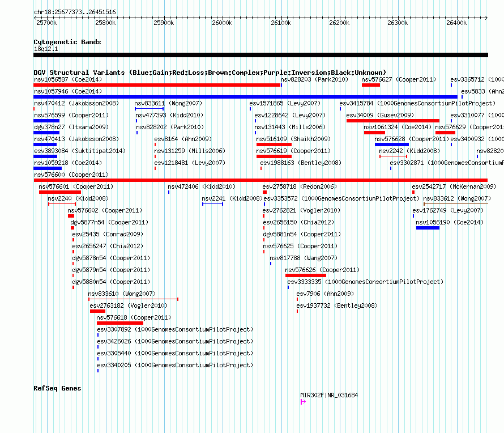Select the esv7906 (Ahn2009) label

[x=325, y=294]
